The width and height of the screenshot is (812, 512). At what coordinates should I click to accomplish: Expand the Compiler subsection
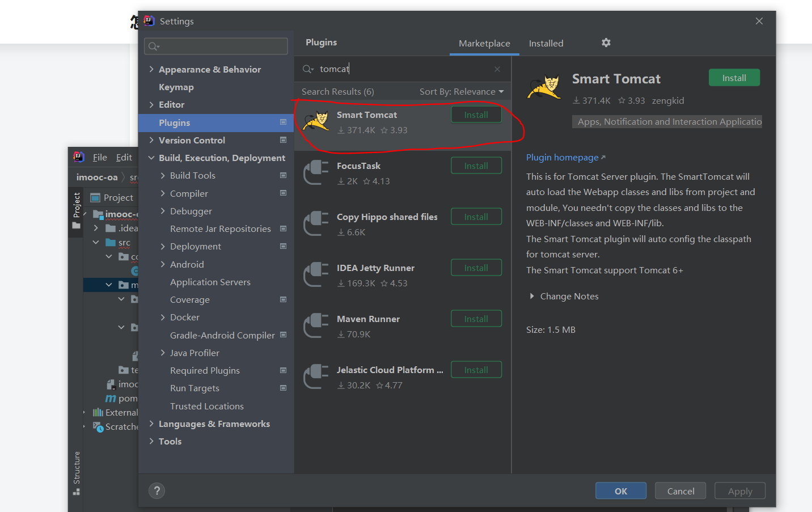pyautogui.click(x=163, y=193)
